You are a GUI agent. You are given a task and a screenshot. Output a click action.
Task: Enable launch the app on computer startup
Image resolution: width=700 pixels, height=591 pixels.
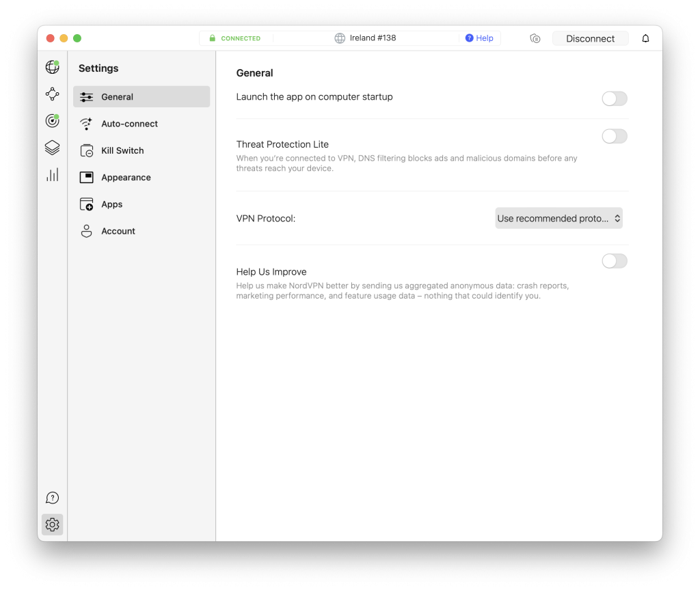(615, 98)
